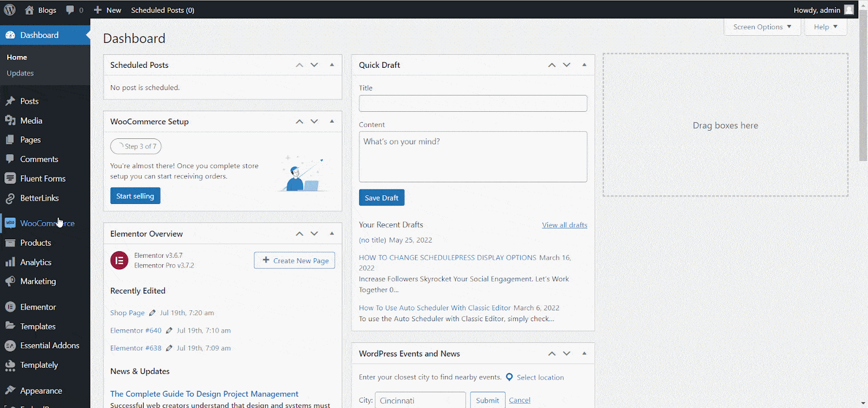
Task: Open the Updates submenu item
Action: (20, 73)
